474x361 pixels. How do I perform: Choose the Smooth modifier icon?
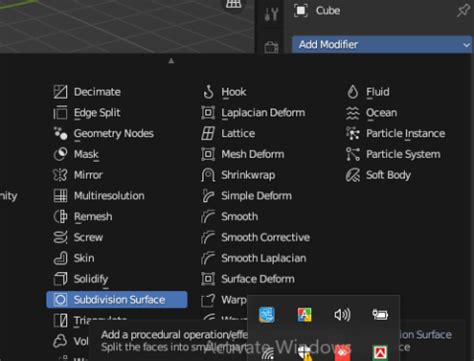click(208, 216)
